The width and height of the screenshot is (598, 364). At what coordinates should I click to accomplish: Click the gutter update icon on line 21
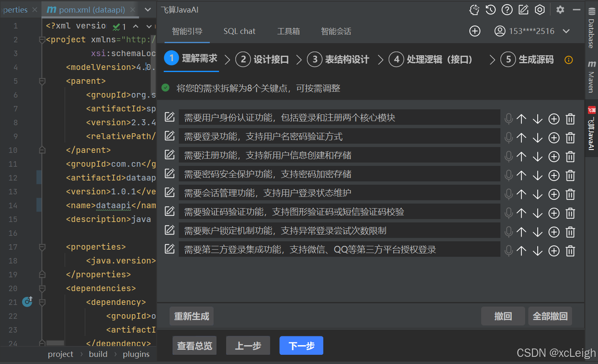tap(28, 301)
